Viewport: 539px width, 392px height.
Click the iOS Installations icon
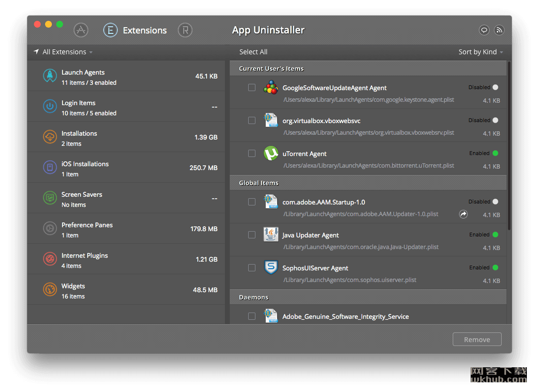click(x=50, y=167)
